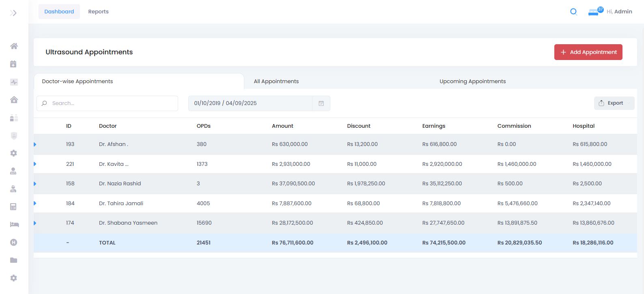Screen dimensions: 644x294
Task: Click the doctor name Dr. Kavita
Action: 114,164
